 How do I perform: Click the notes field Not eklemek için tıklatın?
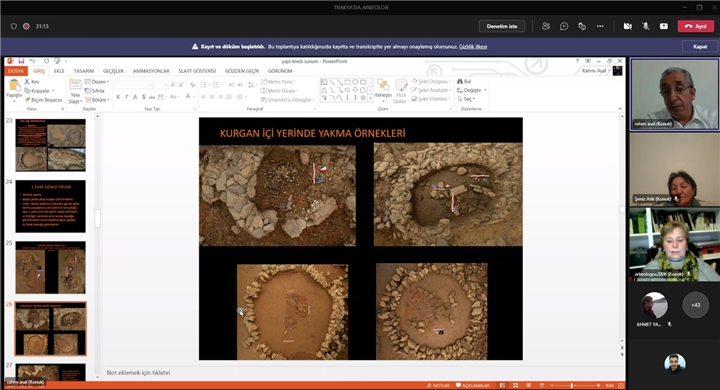(x=138, y=373)
